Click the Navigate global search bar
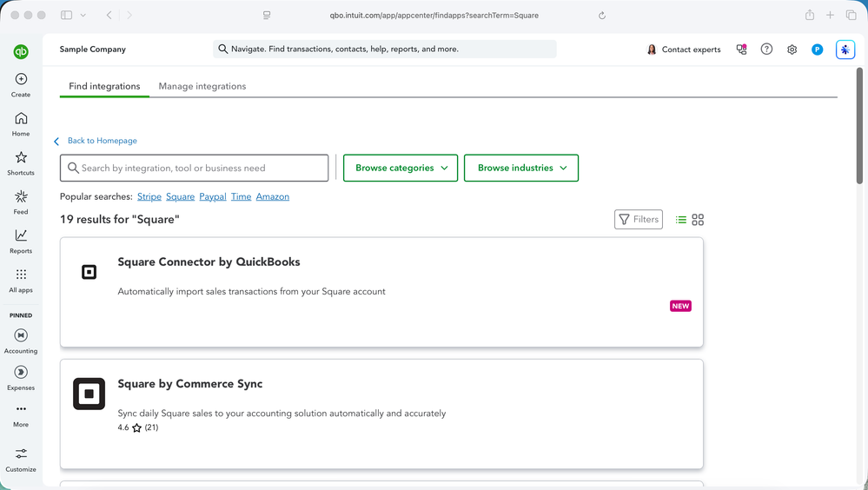Image resolution: width=868 pixels, height=490 pixels. coord(385,49)
